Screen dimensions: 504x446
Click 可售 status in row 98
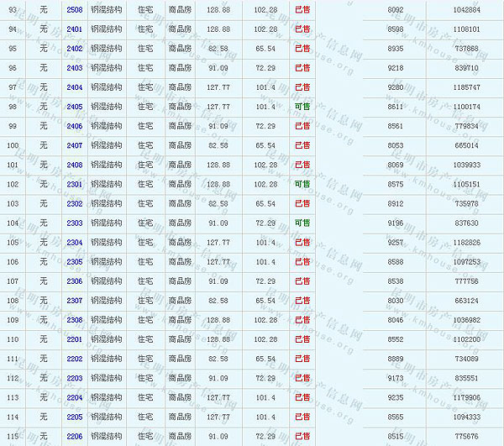[302, 107]
